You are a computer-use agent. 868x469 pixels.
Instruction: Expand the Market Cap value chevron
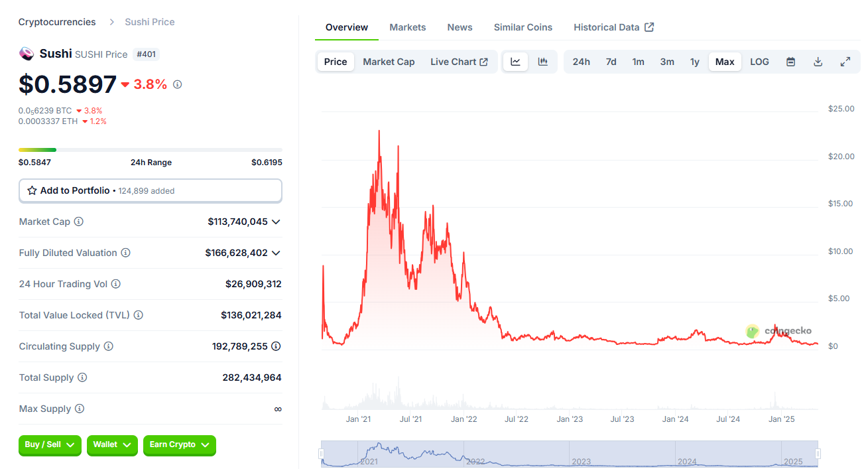(x=276, y=222)
